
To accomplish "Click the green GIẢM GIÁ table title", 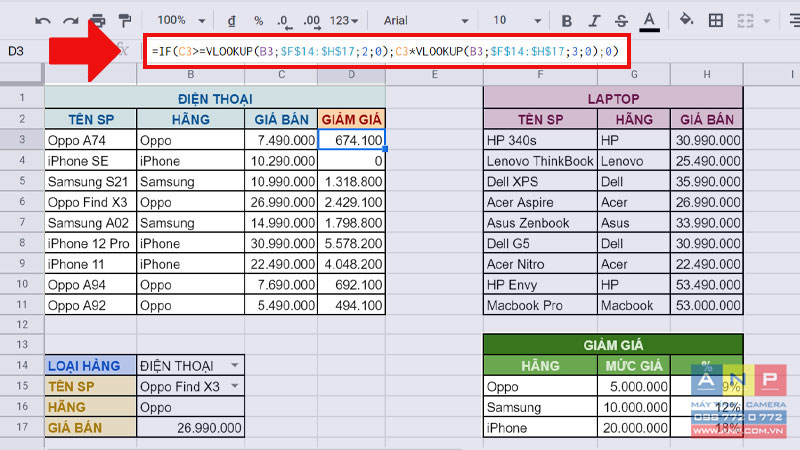I will coord(613,345).
